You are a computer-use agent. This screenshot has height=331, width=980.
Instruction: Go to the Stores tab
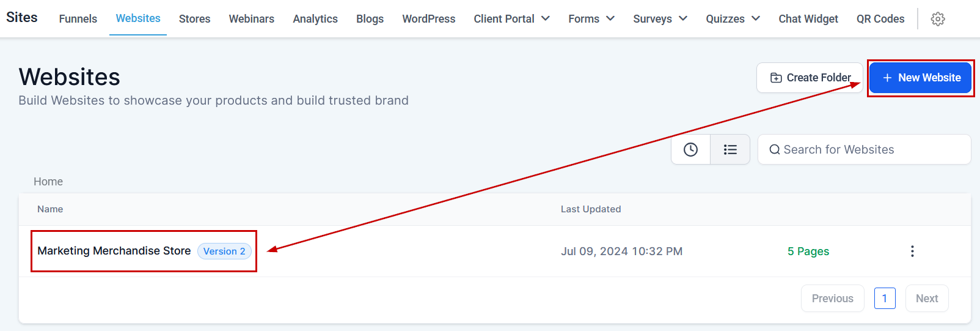click(194, 19)
